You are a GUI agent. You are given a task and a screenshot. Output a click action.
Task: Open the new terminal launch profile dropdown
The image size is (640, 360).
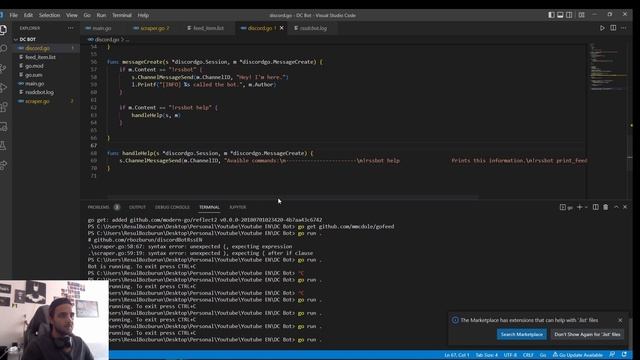coord(587,207)
